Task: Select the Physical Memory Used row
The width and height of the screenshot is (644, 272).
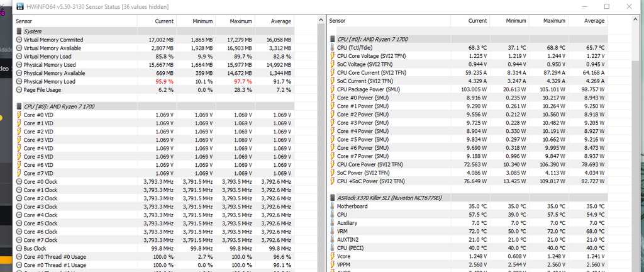Action: [x=154, y=64]
